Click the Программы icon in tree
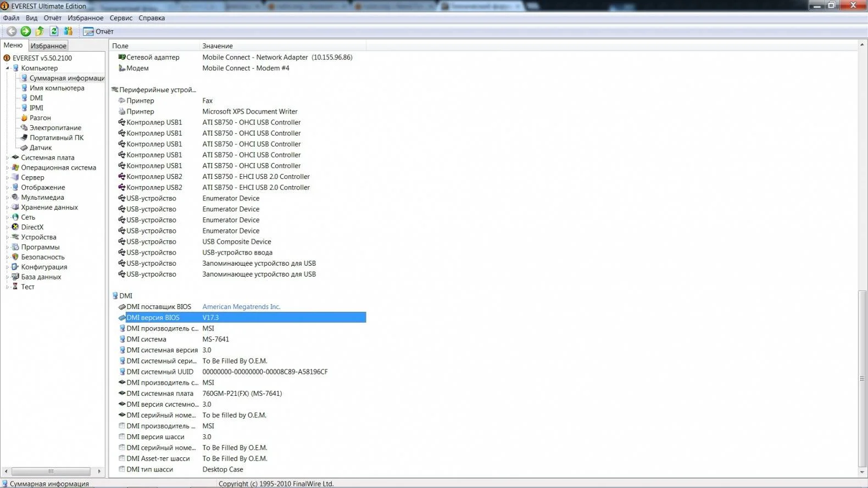The image size is (868, 488). (15, 247)
